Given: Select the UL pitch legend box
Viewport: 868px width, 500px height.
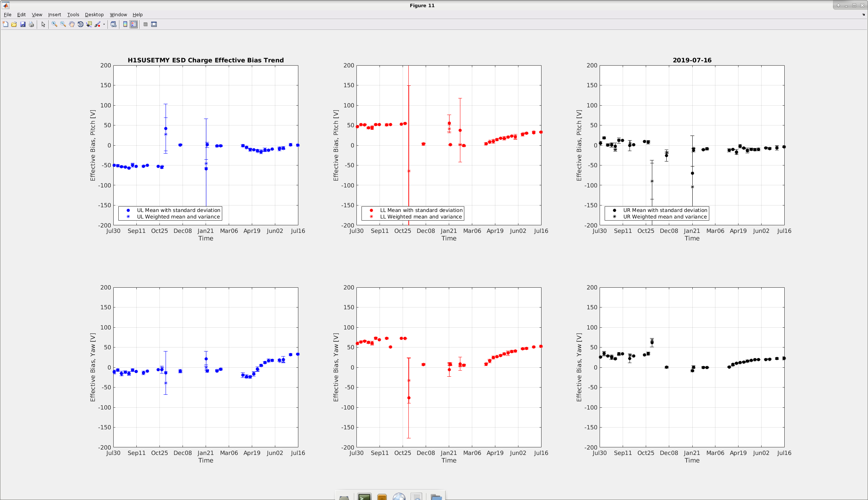Looking at the screenshot, I should (x=170, y=213).
